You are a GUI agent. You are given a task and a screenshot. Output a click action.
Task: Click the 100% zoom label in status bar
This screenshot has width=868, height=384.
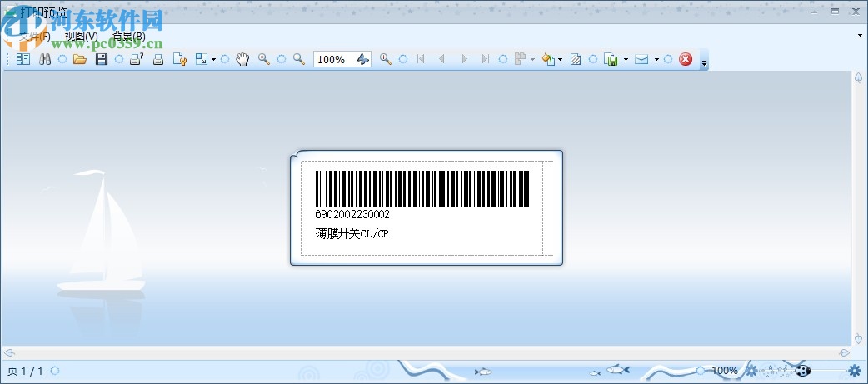point(725,370)
